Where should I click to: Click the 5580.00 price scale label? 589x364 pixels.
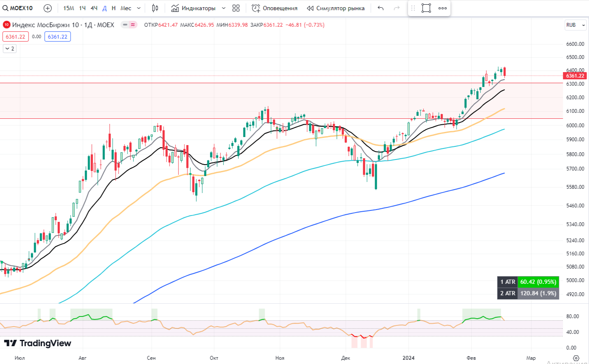click(x=575, y=187)
